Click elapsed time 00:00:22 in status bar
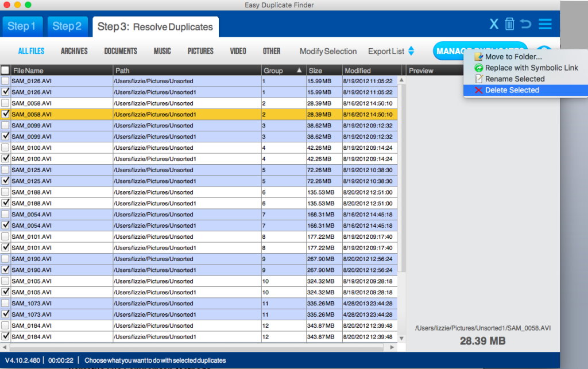 61,360
